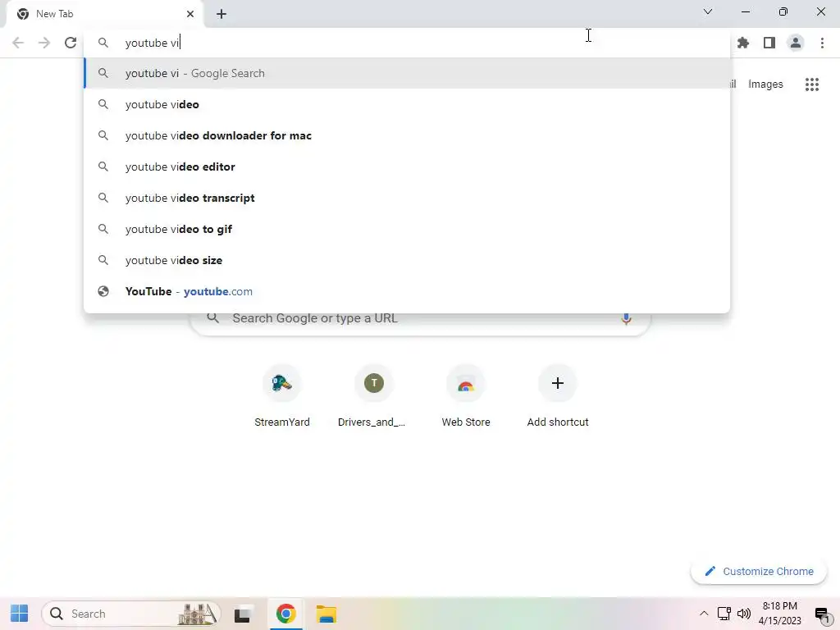
Task: Click the Add shortcut plus tile
Action: click(557, 397)
